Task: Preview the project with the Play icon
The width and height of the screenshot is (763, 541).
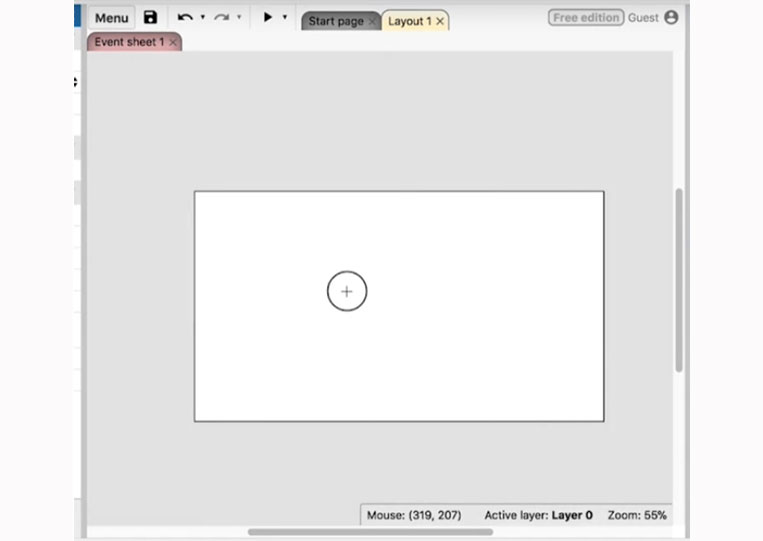Action: (x=267, y=17)
